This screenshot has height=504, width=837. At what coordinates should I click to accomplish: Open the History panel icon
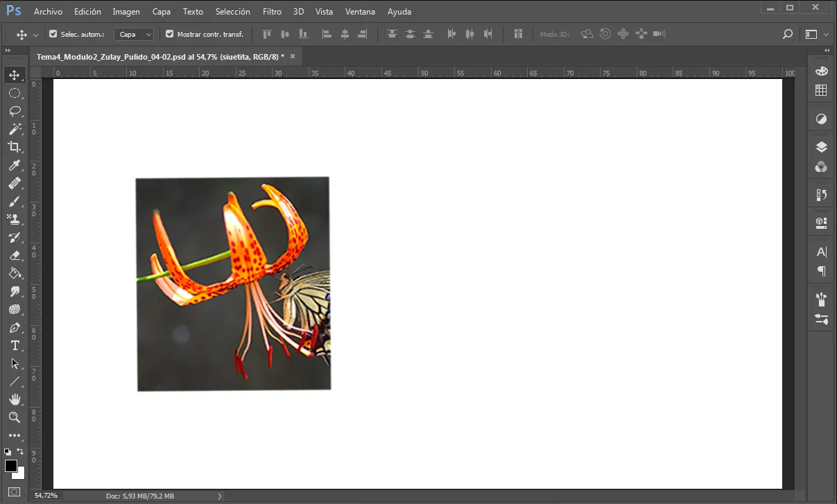(x=821, y=195)
